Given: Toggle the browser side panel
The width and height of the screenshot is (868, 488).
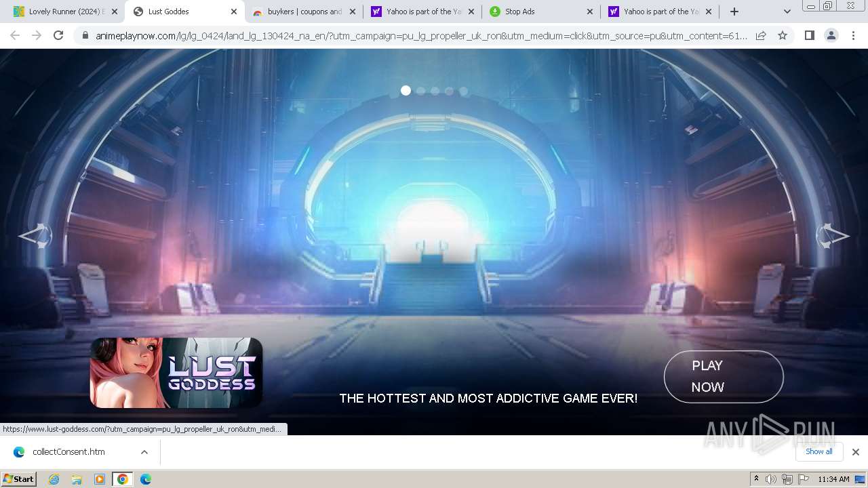Looking at the screenshot, I should [809, 35].
